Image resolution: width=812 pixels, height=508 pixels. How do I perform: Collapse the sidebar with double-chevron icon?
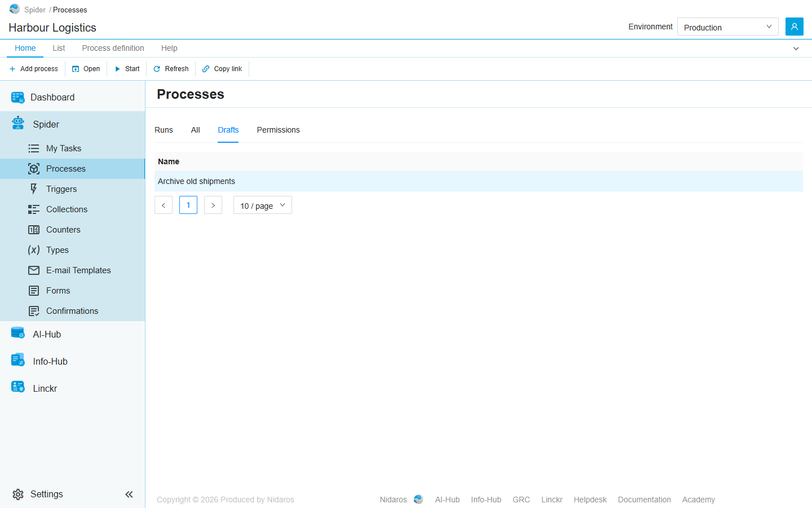tap(129, 494)
